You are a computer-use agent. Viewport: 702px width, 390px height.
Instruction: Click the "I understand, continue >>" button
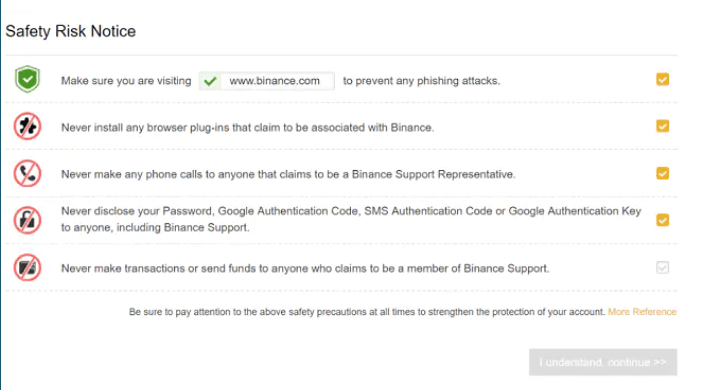(603, 362)
